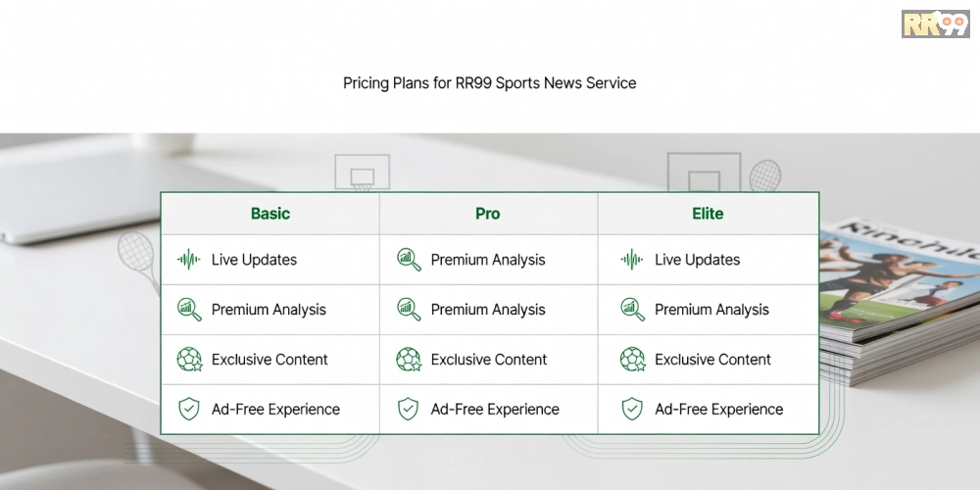Click Exclusive Content text under Elite

(712, 360)
